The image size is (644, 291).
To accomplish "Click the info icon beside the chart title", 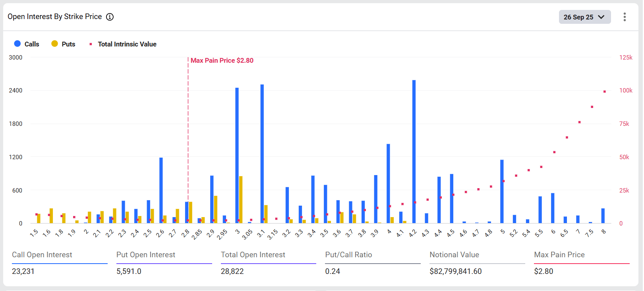I will [110, 17].
